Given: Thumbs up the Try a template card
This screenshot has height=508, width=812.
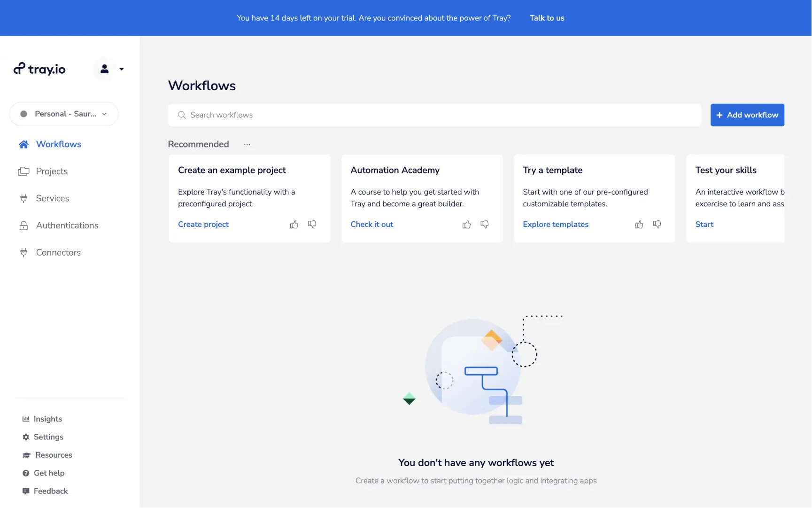Looking at the screenshot, I should point(639,225).
